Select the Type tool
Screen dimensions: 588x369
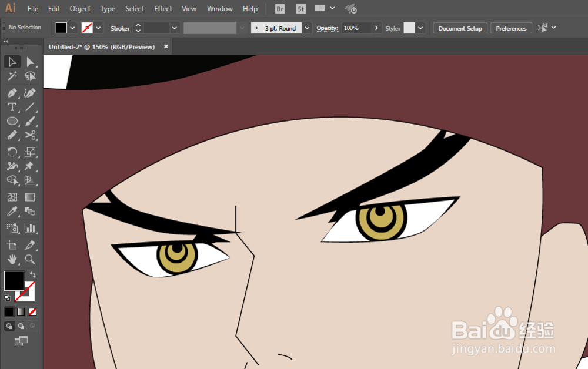[x=12, y=107]
